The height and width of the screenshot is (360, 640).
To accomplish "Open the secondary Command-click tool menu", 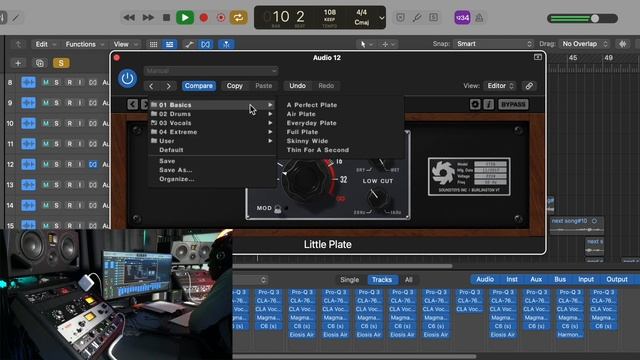I will (388, 44).
